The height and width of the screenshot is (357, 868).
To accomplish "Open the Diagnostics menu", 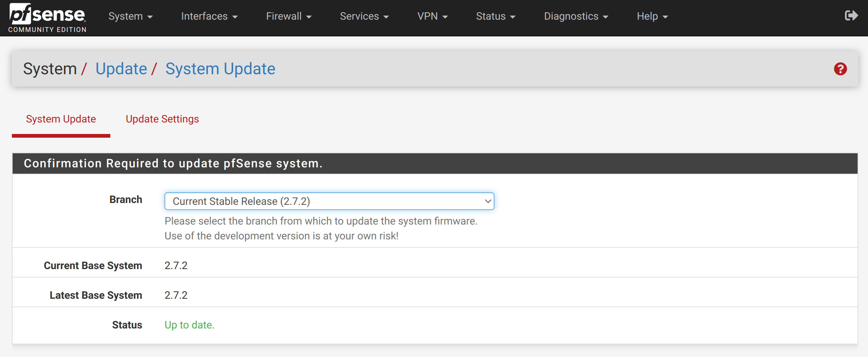I will tap(576, 16).
